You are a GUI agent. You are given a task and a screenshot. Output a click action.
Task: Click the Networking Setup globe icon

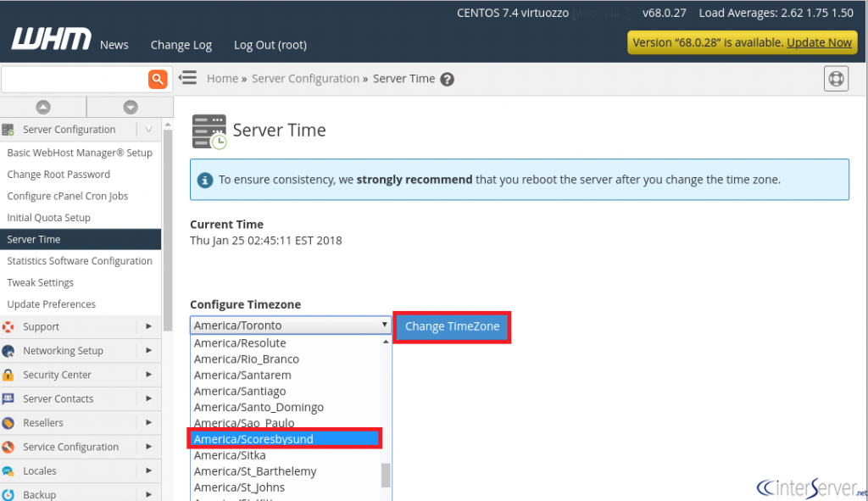(8, 351)
